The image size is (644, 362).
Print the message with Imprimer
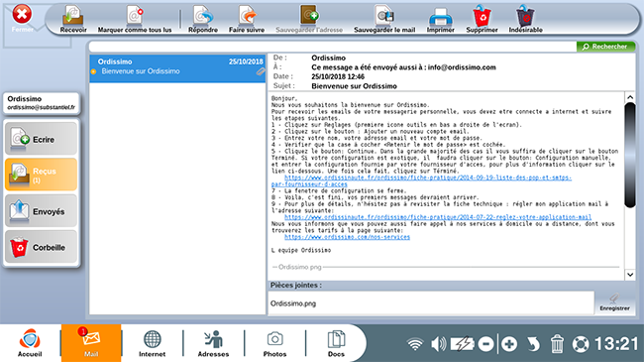(x=440, y=19)
